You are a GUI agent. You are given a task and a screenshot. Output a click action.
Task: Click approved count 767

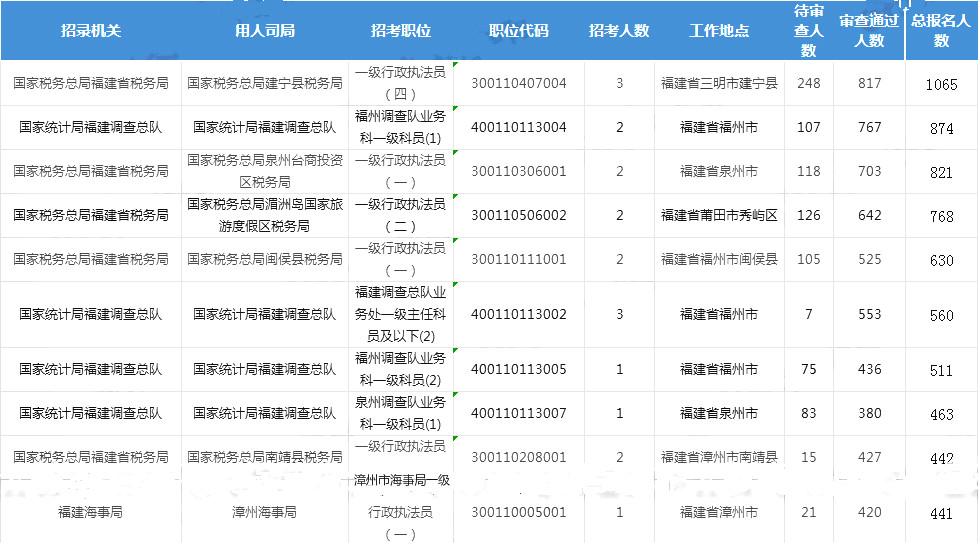pyautogui.click(x=869, y=127)
